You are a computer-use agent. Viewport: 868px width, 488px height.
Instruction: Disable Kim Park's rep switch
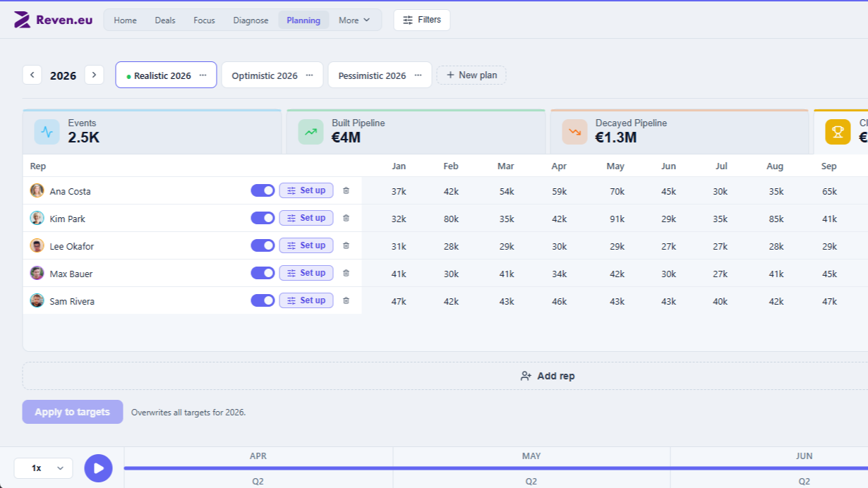[263, 218]
